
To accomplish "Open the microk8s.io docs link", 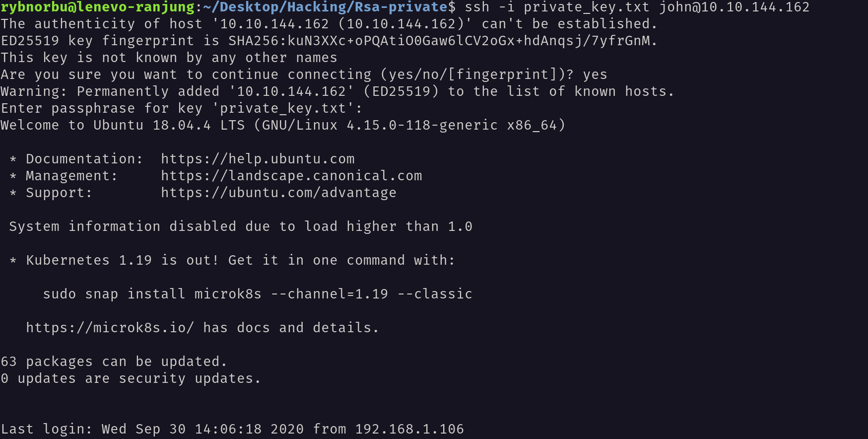I will pos(110,328).
